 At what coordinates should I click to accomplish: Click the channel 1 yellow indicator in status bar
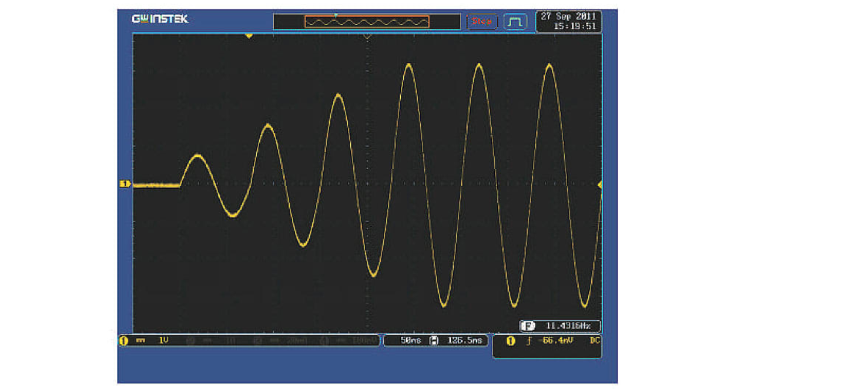123,340
